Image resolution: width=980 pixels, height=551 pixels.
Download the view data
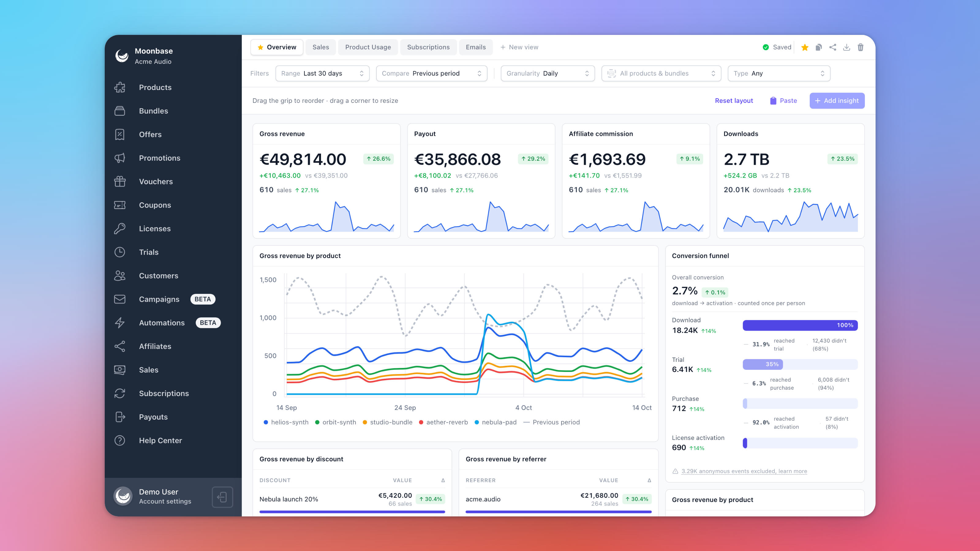point(846,47)
